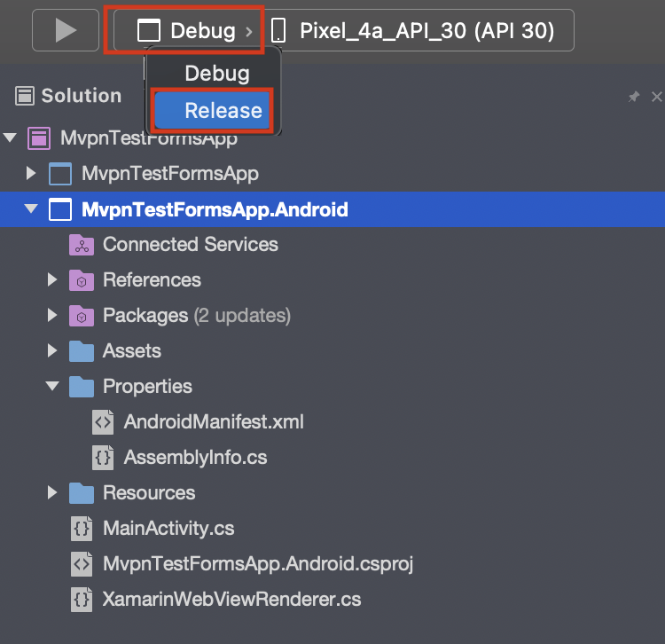Collapse the MvpnTestFormsApp.Android project

pyautogui.click(x=32, y=209)
